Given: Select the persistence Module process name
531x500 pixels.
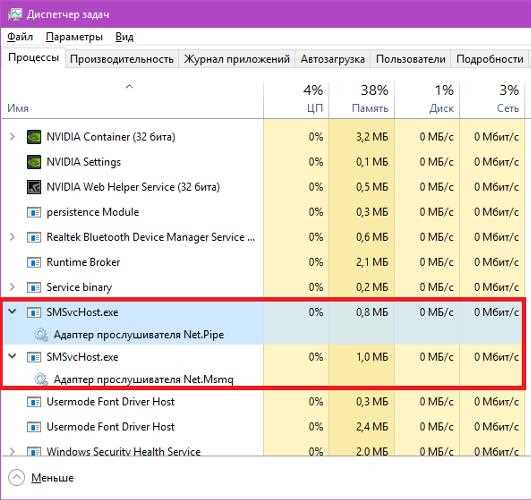Looking at the screenshot, I should [x=92, y=212].
